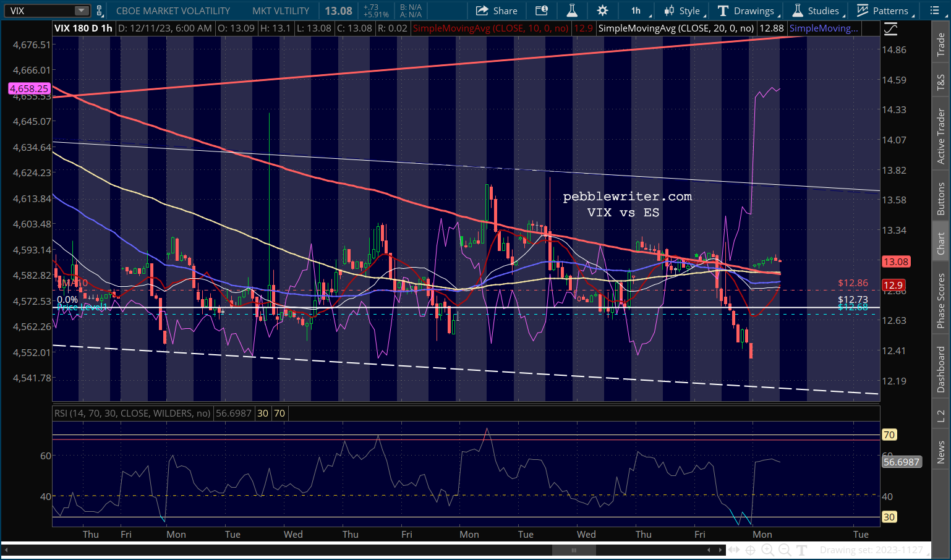Click the zoom out magnifier icon
The image size is (951, 560).
point(785,549)
